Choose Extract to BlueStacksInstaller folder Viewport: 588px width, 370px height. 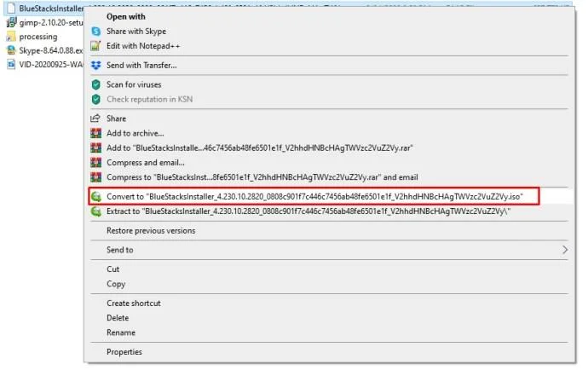tap(308, 211)
